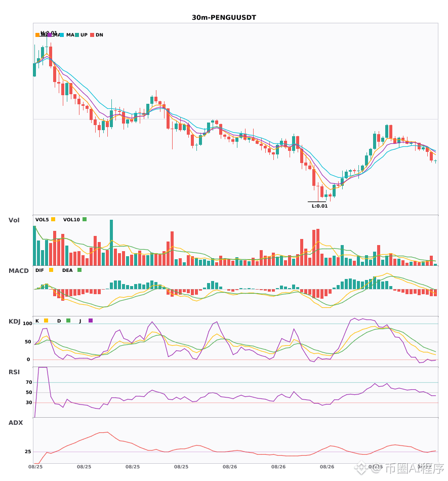
Task: Click the DN legend label
Action: point(99,35)
